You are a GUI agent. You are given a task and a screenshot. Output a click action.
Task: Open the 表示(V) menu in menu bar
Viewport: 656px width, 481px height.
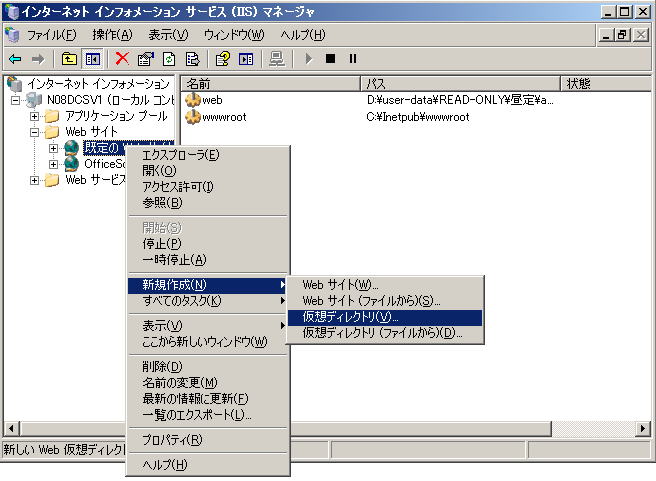point(168,35)
